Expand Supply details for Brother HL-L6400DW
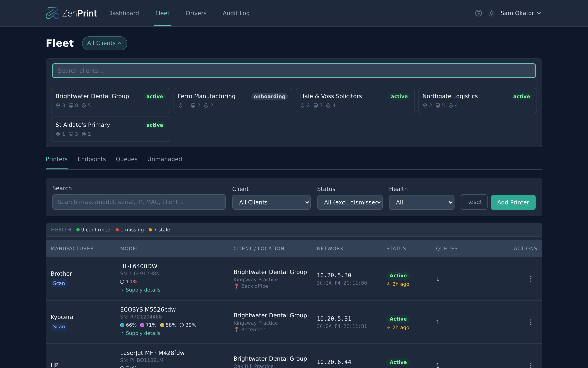588x368 pixels. [x=140, y=290]
